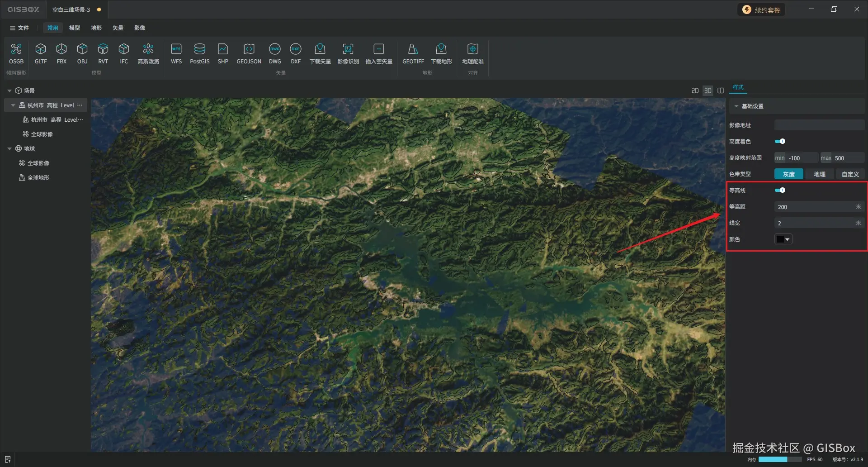Image resolution: width=868 pixels, height=467 pixels.
Task: Select the child 杭州市 高程 Level terrain layer
Action: click(52, 119)
